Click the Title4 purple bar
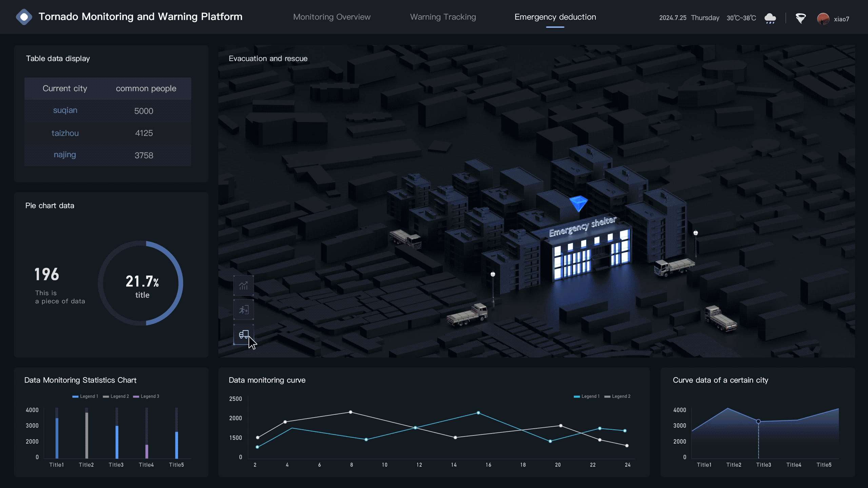 147,451
